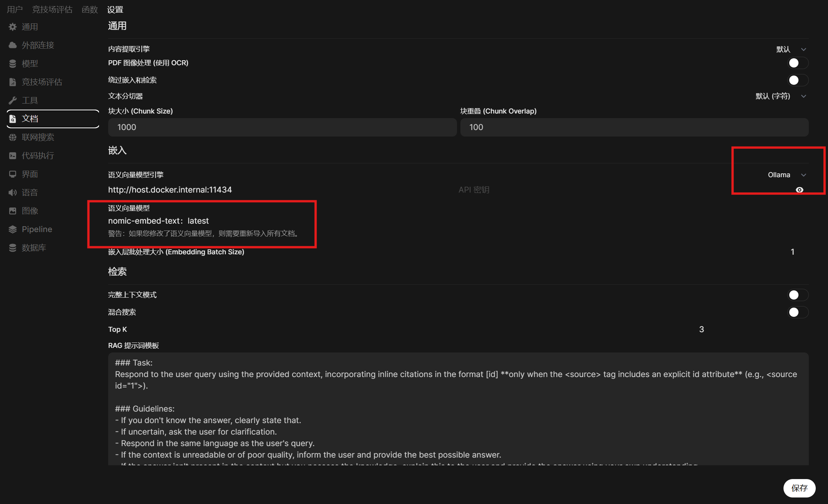Click the wrench icon for 工具
The image size is (828, 504).
(x=13, y=100)
